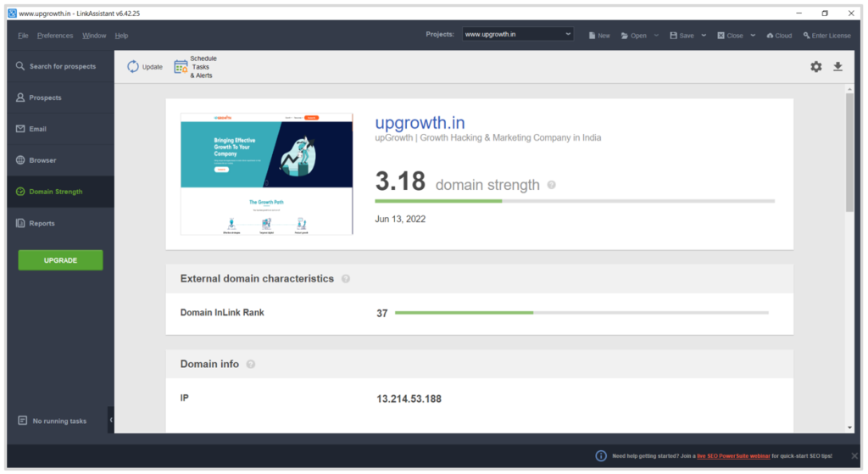Screen dimensions: 868x474
Task: Click the External domain characteristics header
Action: 480,278
